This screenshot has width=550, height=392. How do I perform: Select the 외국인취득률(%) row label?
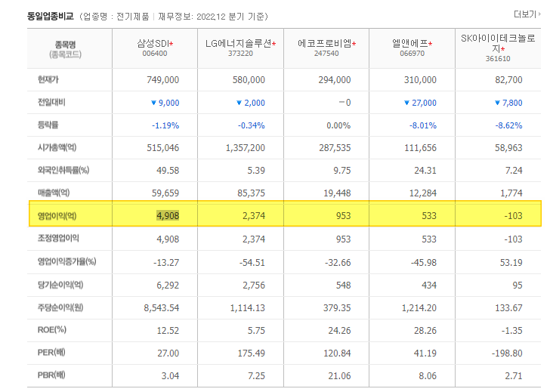point(63,171)
